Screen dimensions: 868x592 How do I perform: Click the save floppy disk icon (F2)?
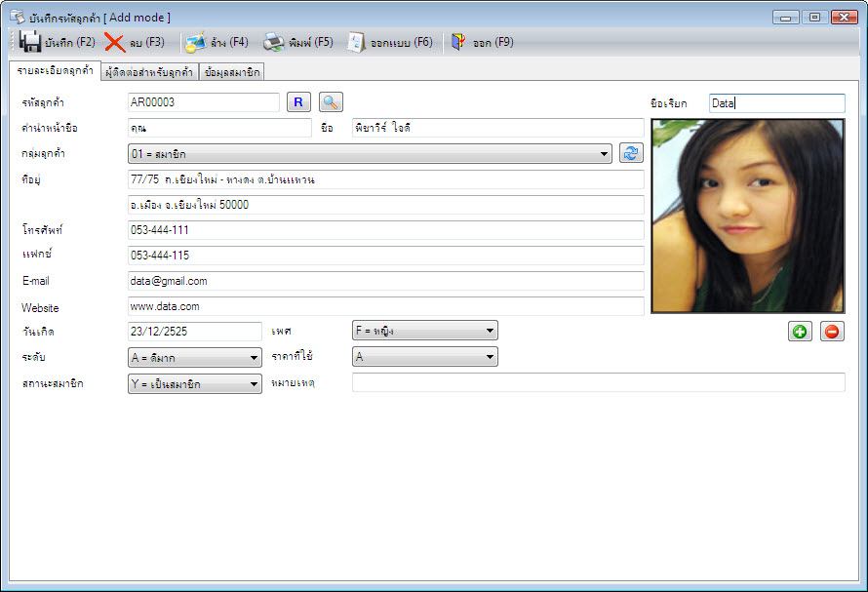coord(29,42)
